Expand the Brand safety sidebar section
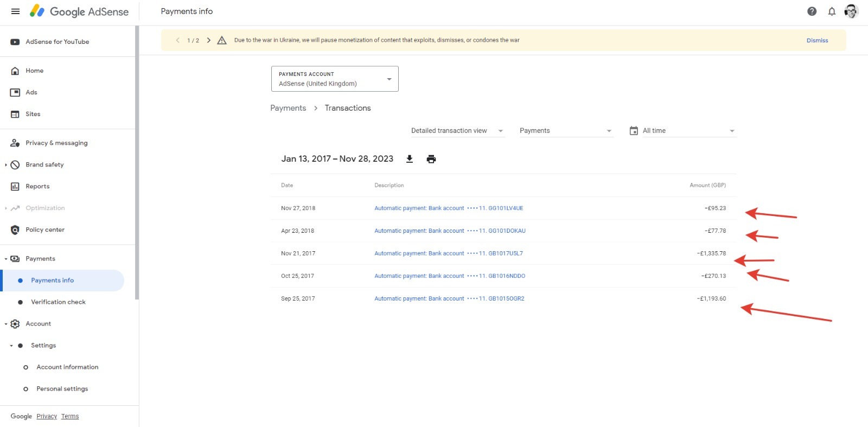Image resolution: width=868 pixels, height=427 pixels. point(6,165)
